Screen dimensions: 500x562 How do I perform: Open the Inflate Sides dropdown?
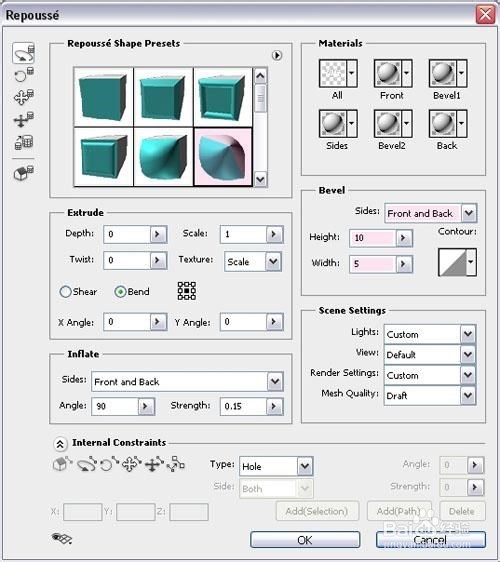(x=275, y=381)
